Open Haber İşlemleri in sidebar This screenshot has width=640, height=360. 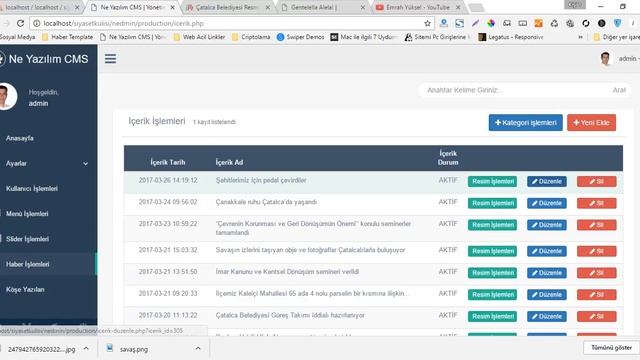(x=27, y=264)
